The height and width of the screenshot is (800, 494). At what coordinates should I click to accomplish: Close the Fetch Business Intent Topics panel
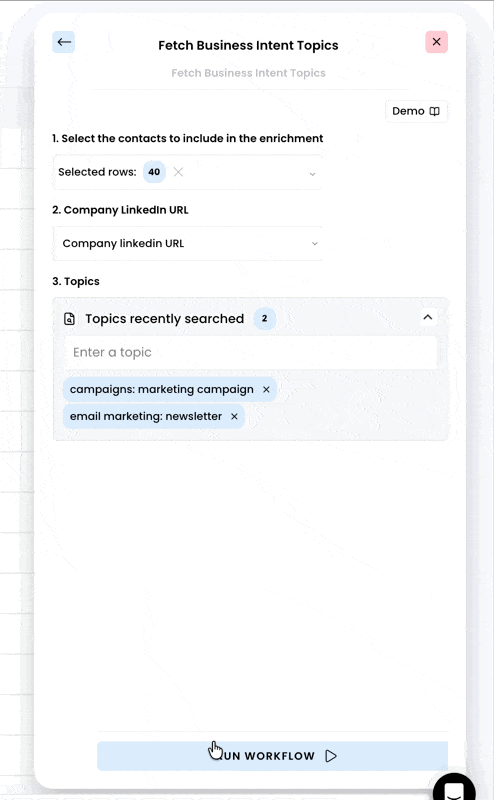coord(436,42)
